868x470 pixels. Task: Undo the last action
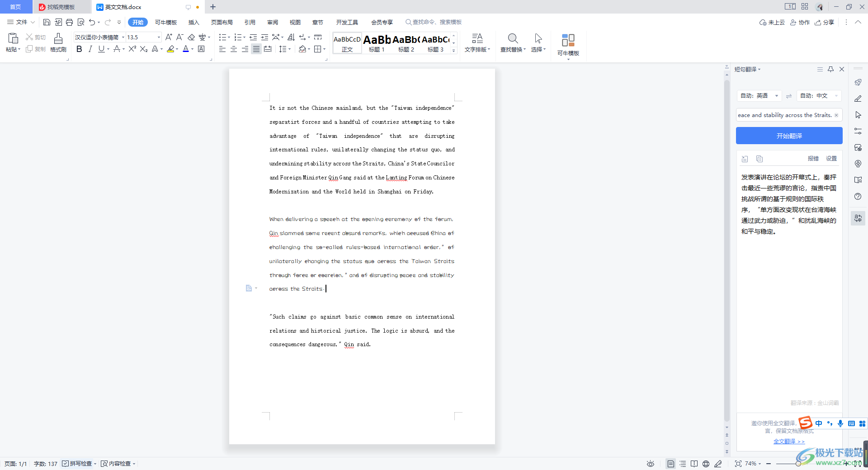click(92, 22)
